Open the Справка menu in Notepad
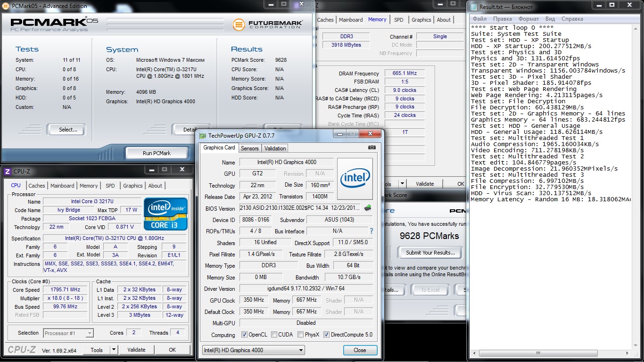The height and width of the screenshot is (362, 644). click(x=572, y=19)
